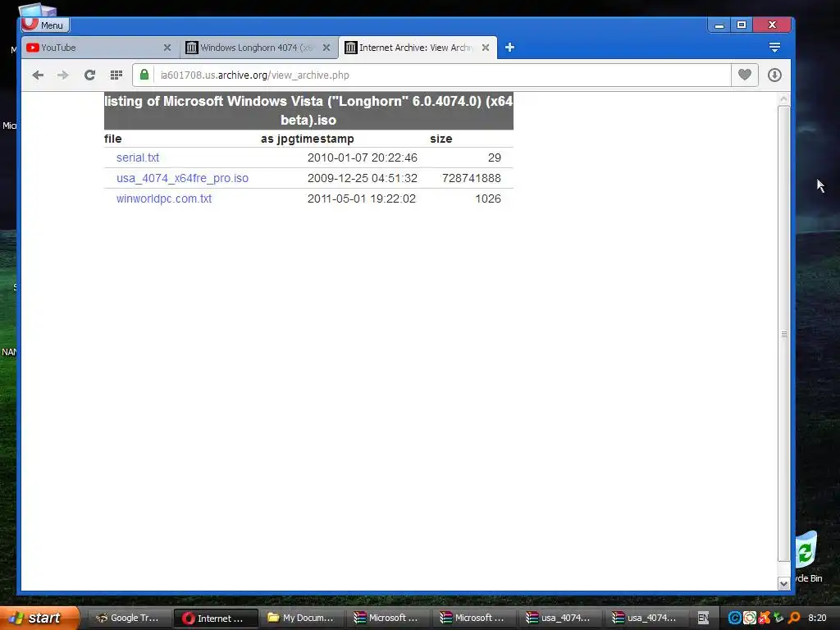Screen dimensions: 840x630
Task: Switch to Google Tr... taskbar button
Action: 129,618
